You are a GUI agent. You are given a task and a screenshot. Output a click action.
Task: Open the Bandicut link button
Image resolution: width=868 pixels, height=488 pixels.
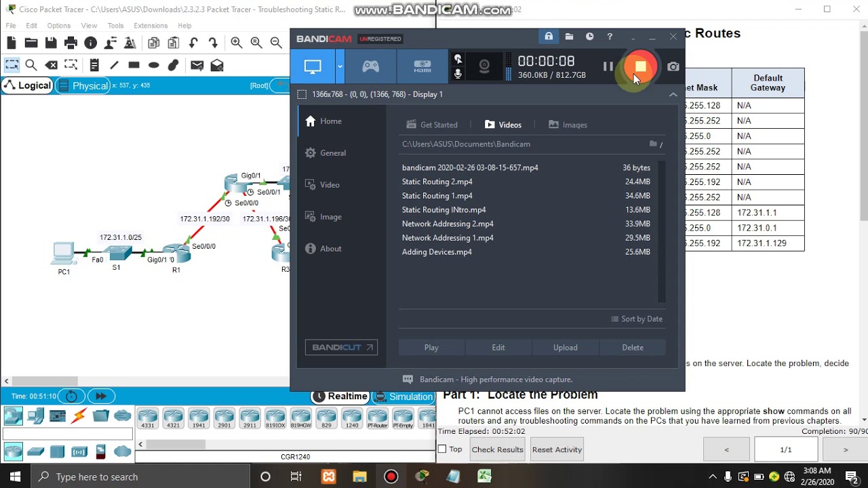coord(341,347)
